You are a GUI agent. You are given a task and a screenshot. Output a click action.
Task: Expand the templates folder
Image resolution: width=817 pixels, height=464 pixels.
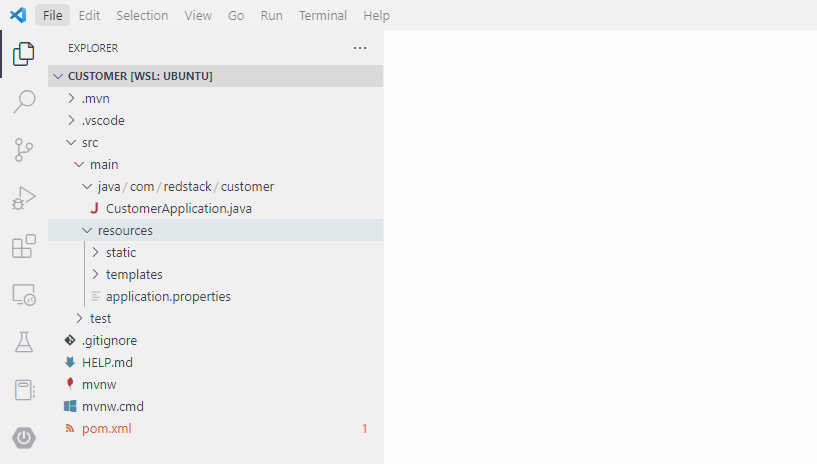[133, 274]
